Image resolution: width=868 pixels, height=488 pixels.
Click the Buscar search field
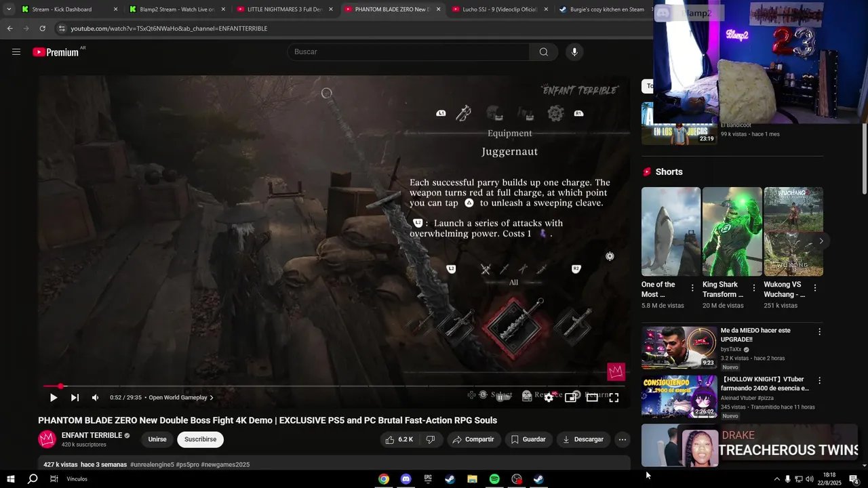[x=408, y=52]
